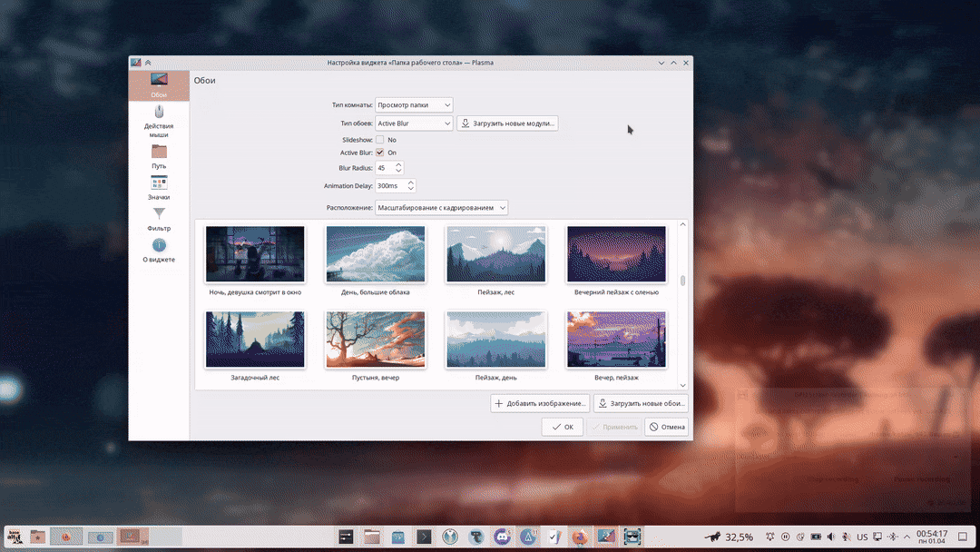Select the Пустыня, вечер wallpaper thumbnail
This screenshot has width=980, height=552.
point(375,340)
